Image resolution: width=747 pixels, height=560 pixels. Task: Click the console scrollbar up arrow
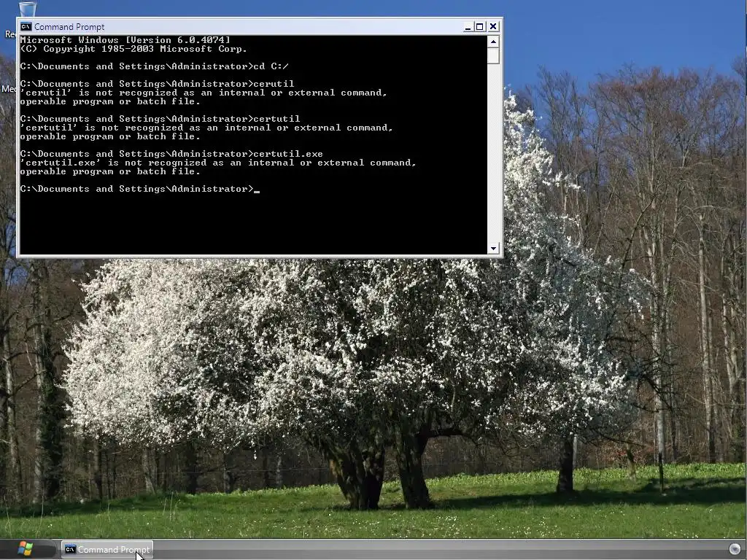(x=493, y=42)
